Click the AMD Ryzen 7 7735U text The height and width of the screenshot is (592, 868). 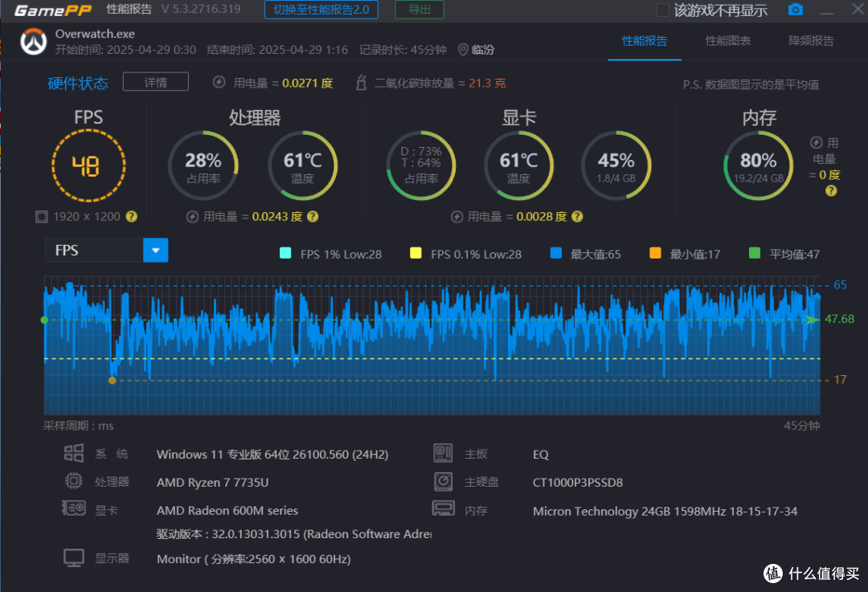coord(212,483)
